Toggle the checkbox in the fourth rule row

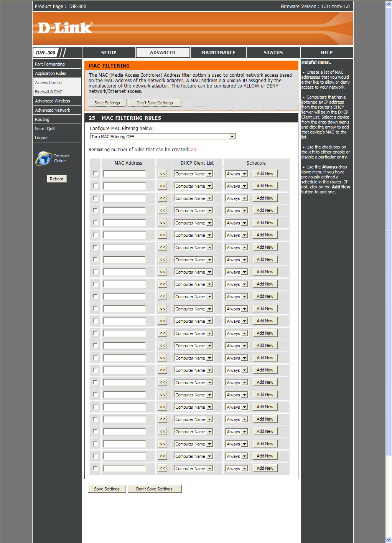95,211
